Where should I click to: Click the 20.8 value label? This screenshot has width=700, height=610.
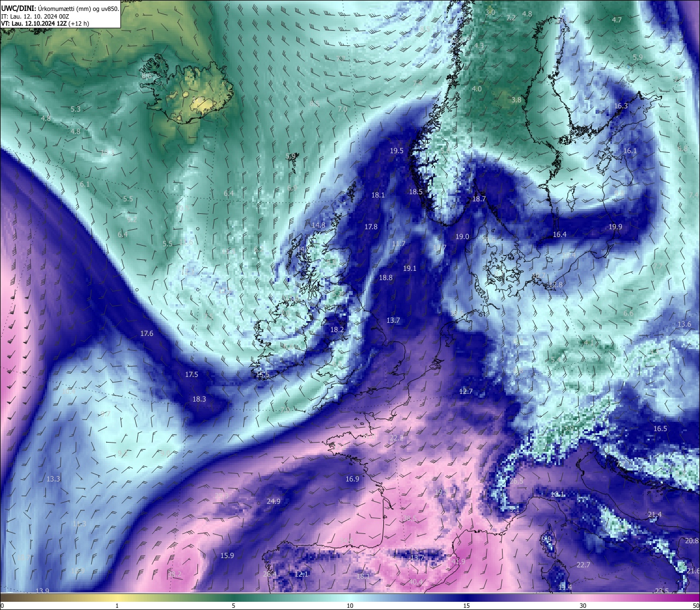[x=692, y=541]
